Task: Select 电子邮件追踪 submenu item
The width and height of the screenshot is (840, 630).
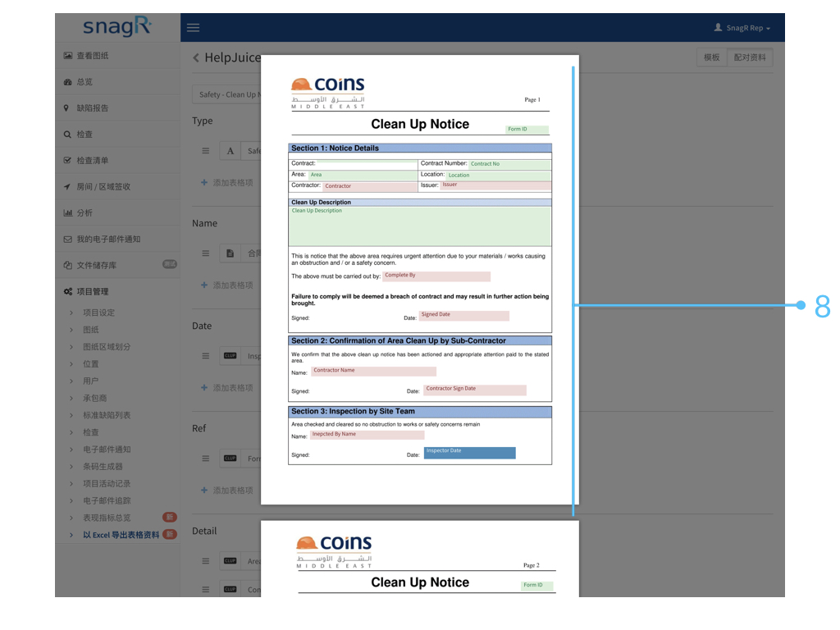Action: click(x=107, y=501)
